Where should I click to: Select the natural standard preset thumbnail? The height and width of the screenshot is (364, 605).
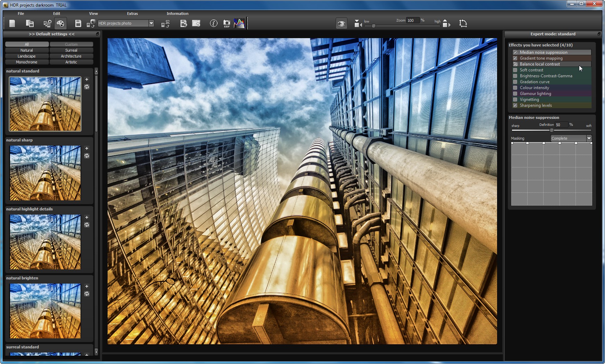[45, 104]
